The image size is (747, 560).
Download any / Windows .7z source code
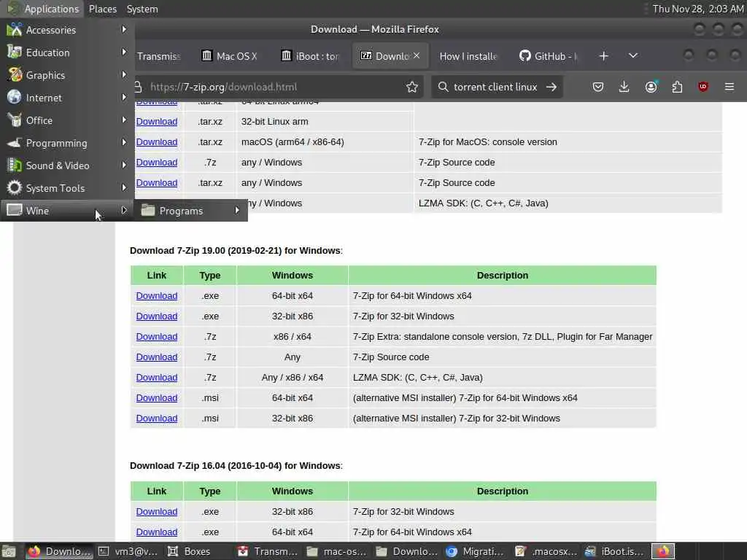click(x=157, y=163)
